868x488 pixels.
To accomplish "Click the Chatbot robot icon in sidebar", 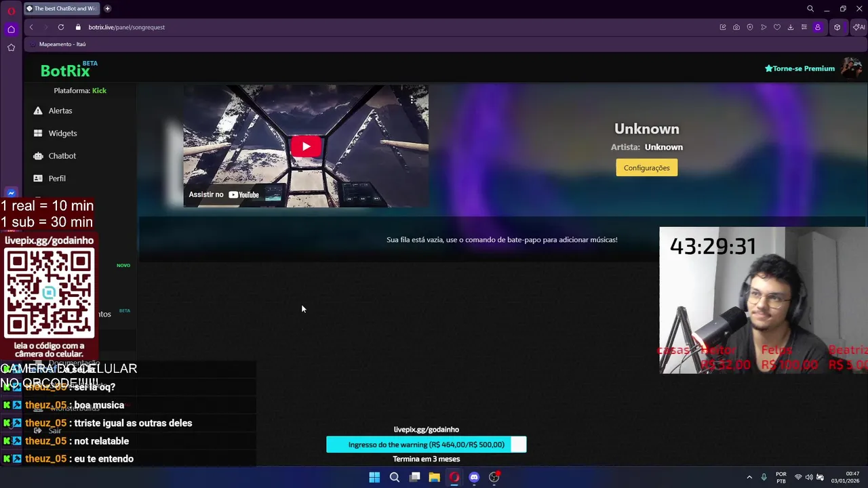I will [x=38, y=156].
